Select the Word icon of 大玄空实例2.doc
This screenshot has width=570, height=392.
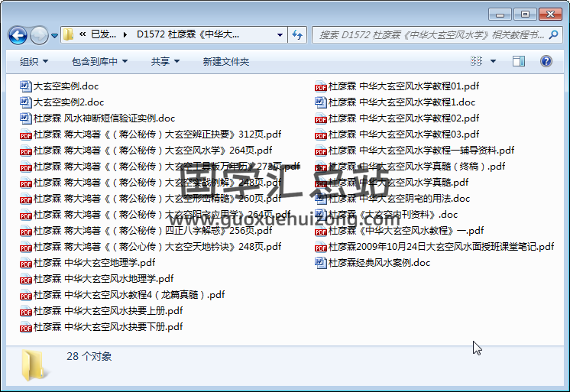coord(25,102)
